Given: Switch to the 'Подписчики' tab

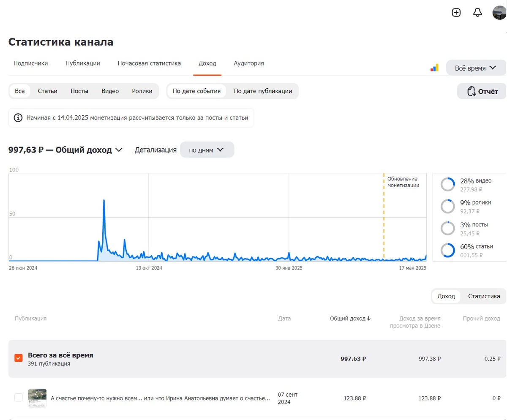Looking at the screenshot, I should point(30,63).
